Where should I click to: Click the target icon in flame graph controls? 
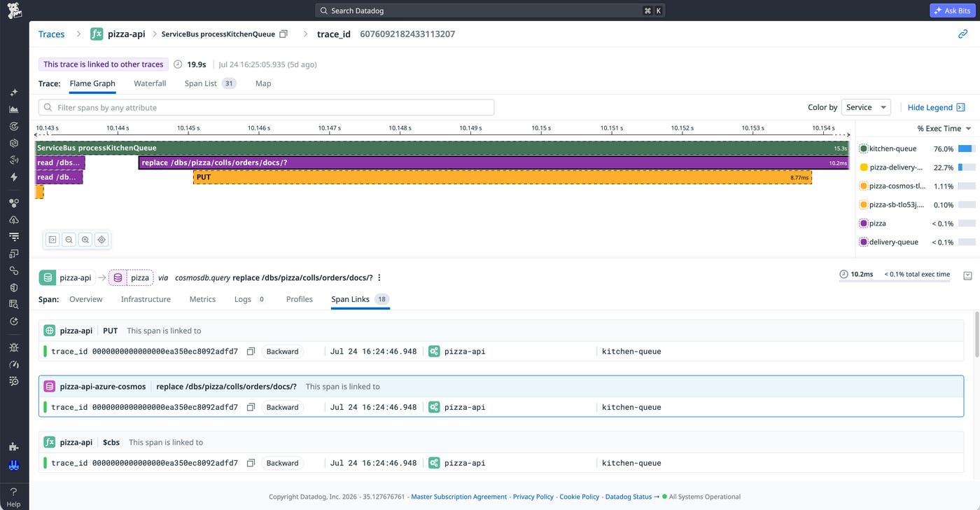coord(101,240)
